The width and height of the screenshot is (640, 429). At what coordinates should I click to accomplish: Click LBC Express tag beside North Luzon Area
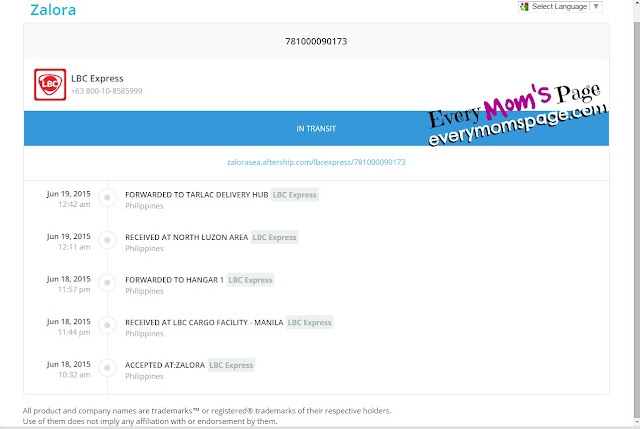point(274,237)
